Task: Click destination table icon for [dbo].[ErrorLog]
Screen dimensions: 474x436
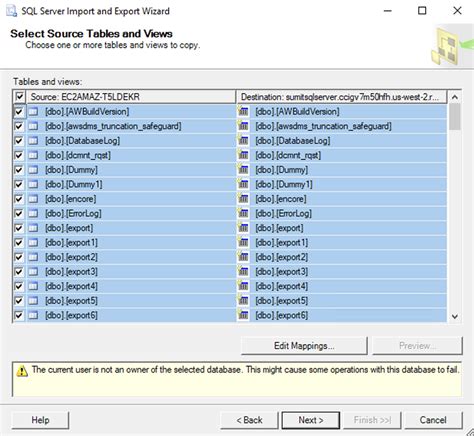Action: 243,213
